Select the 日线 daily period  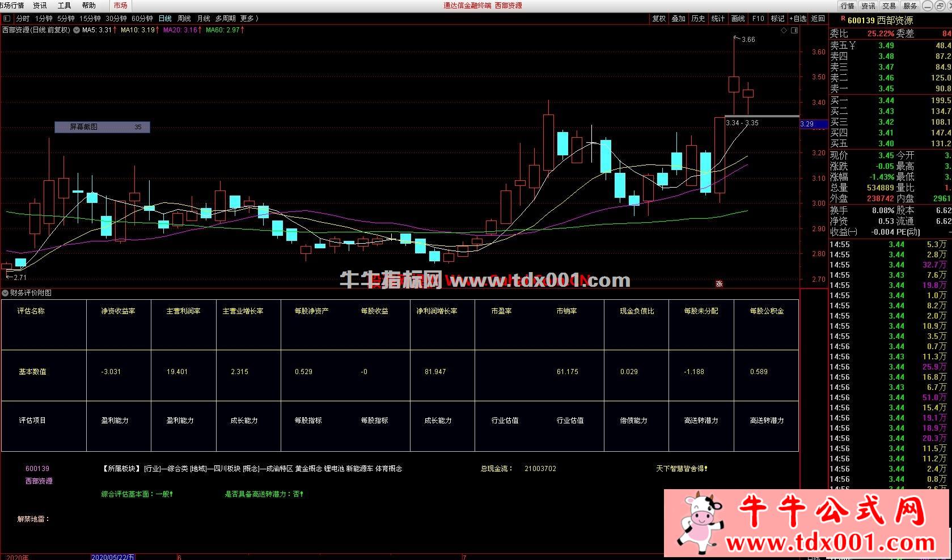(165, 19)
